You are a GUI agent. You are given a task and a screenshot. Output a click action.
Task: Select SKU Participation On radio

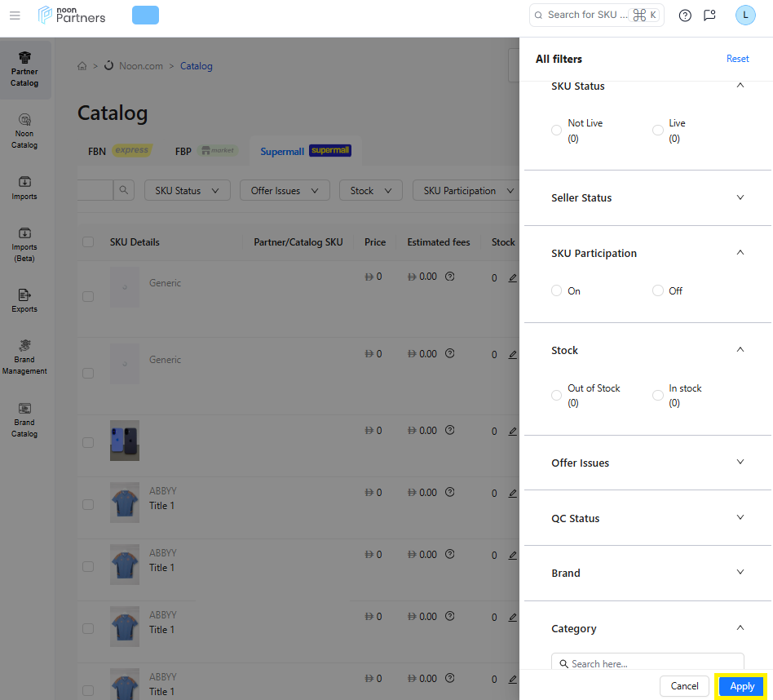click(557, 290)
